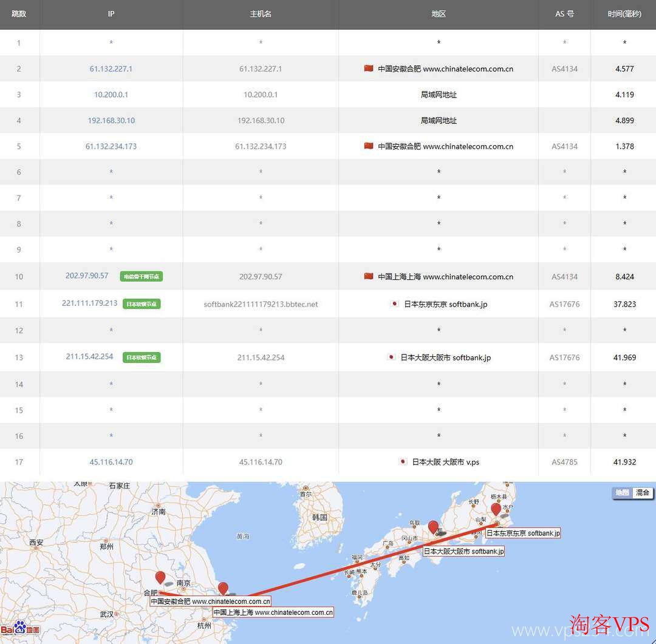The width and height of the screenshot is (656, 644).
Task: Click the hostname 45.116.14.70 in the 主机名 column
Action: [261, 462]
